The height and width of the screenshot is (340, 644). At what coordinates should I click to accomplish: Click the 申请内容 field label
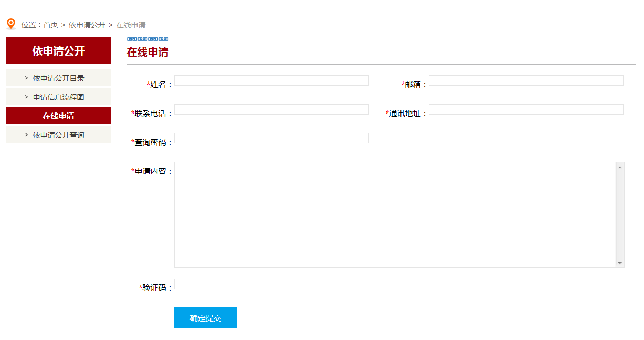[152, 171]
